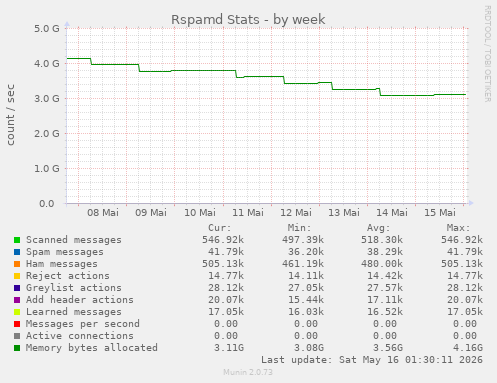
Task: Select the 'Learned messages' legend label
Action: (74, 312)
